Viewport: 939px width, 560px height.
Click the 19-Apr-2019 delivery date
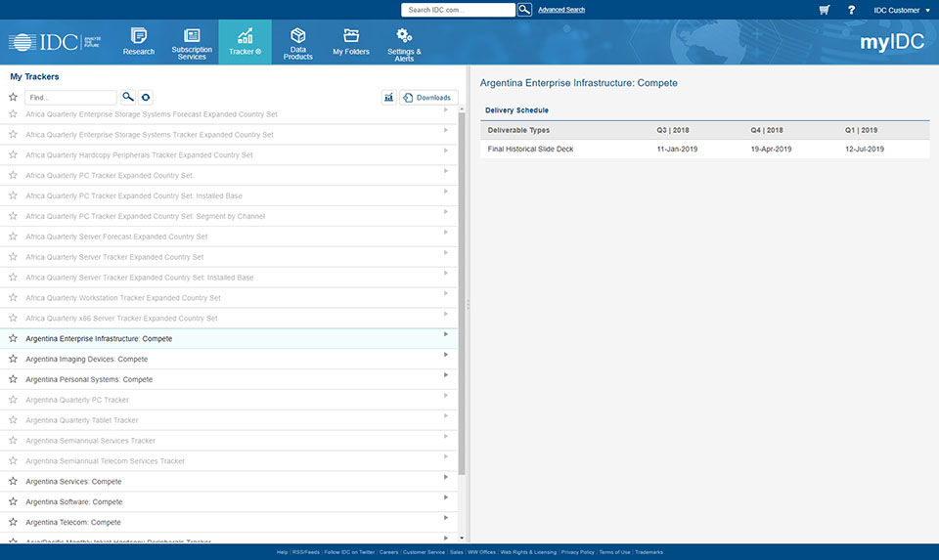coord(771,149)
